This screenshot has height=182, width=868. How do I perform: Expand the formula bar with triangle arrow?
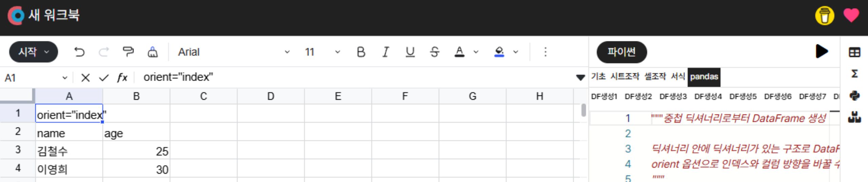(580, 78)
